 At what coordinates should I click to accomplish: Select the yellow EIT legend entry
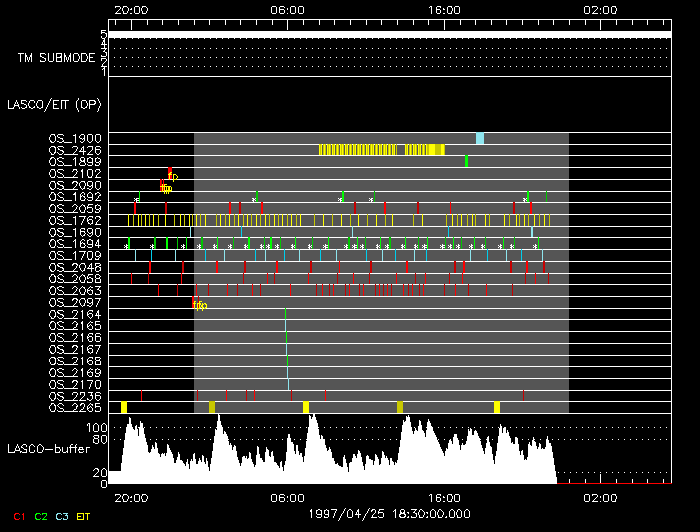85,516
